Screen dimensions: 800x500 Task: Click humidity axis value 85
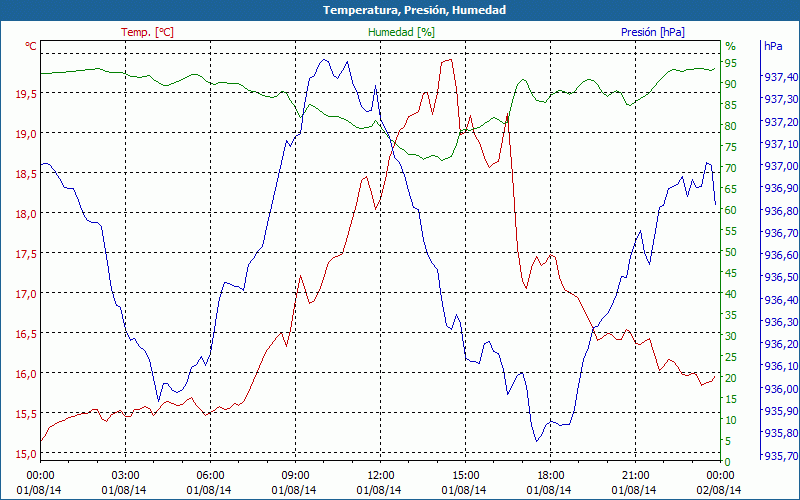click(731, 105)
